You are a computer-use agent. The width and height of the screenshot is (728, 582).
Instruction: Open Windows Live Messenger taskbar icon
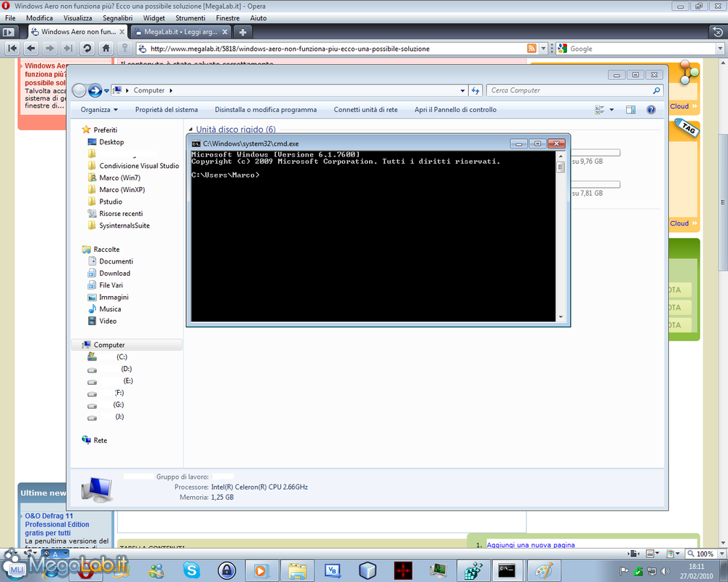pyautogui.click(x=156, y=570)
